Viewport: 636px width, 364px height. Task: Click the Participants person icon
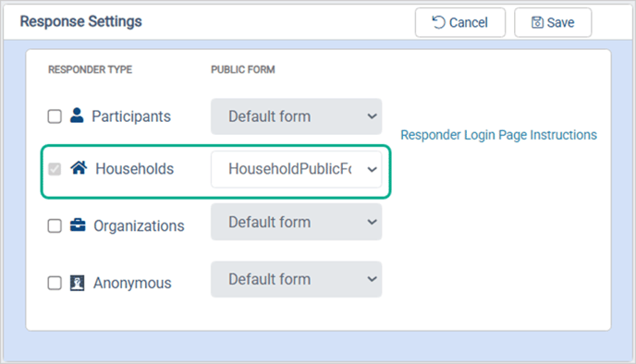click(x=77, y=115)
